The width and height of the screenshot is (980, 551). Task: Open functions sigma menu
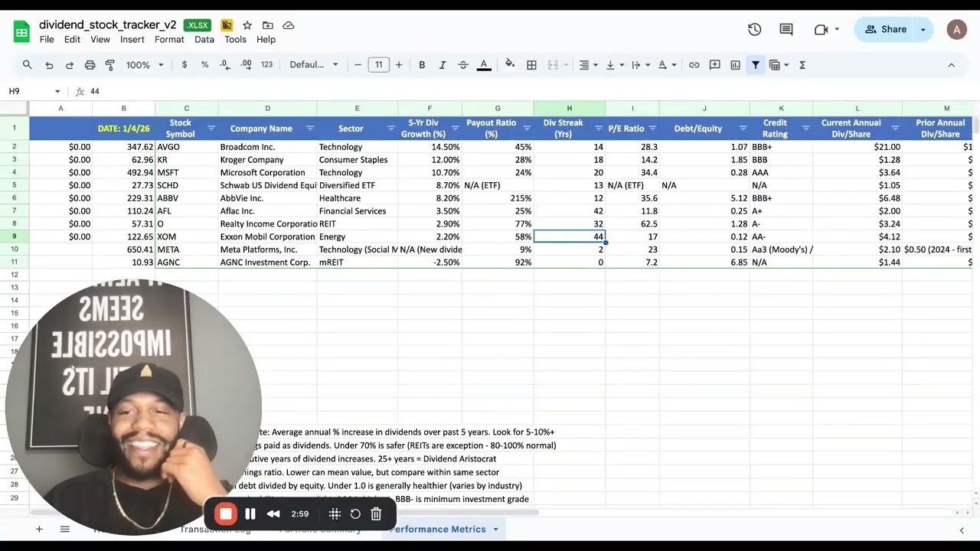802,65
